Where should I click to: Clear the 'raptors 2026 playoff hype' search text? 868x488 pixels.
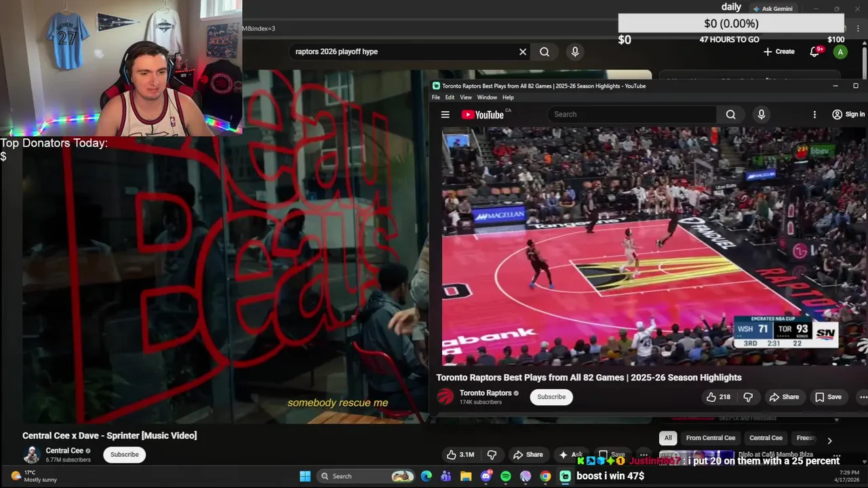523,52
